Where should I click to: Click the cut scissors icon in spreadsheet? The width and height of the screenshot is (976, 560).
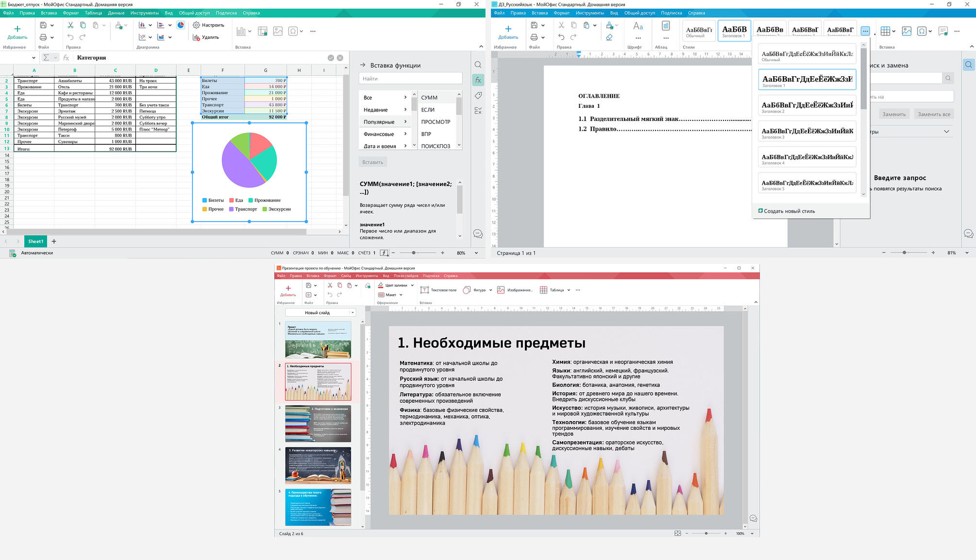tap(70, 25)
